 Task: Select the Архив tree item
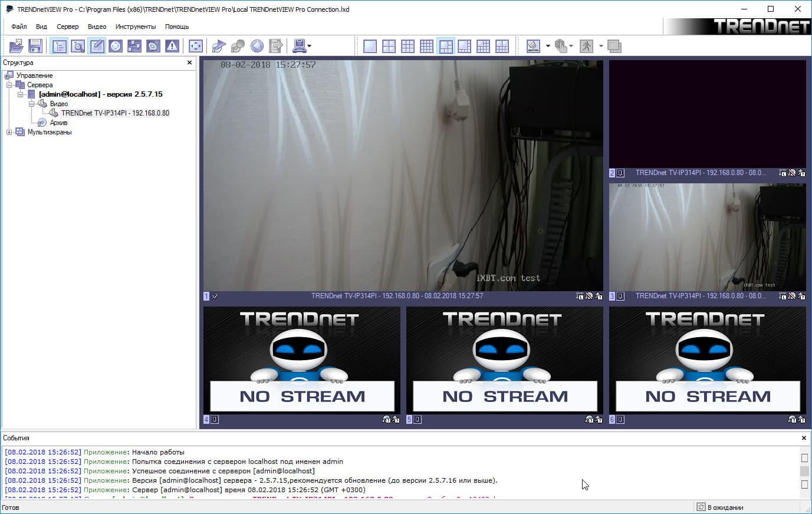[58, 123]
